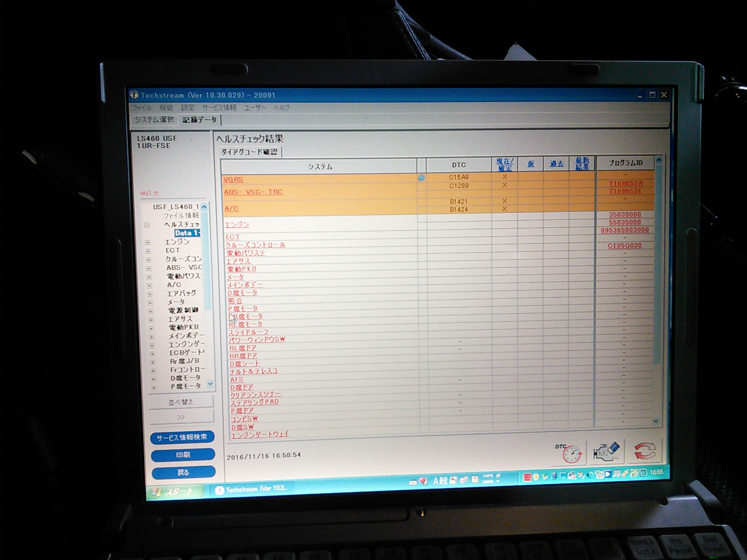Image resolution: width=747 pixels, height=560 pixels.
Task: Select Data 1 item in the tree
Action: pos(187,233)
